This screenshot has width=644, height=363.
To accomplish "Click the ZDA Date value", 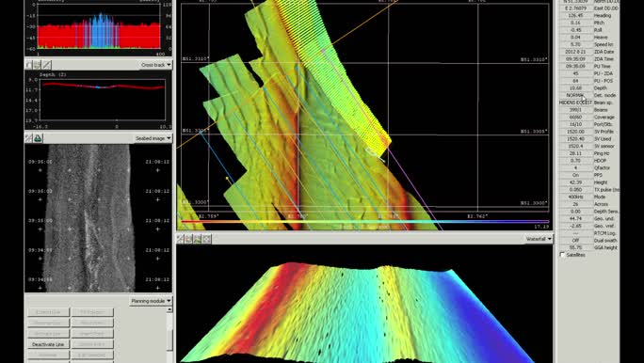I will click(x=575, y=52).
